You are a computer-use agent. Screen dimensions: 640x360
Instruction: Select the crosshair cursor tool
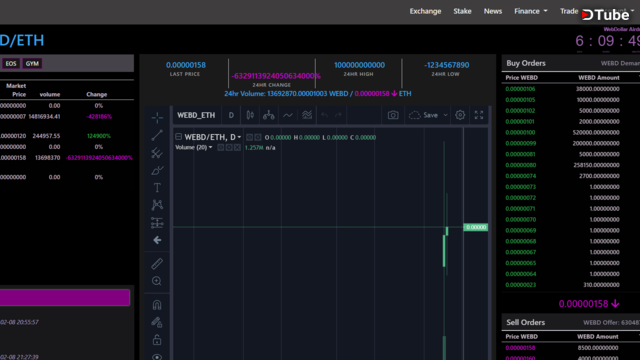157,118
